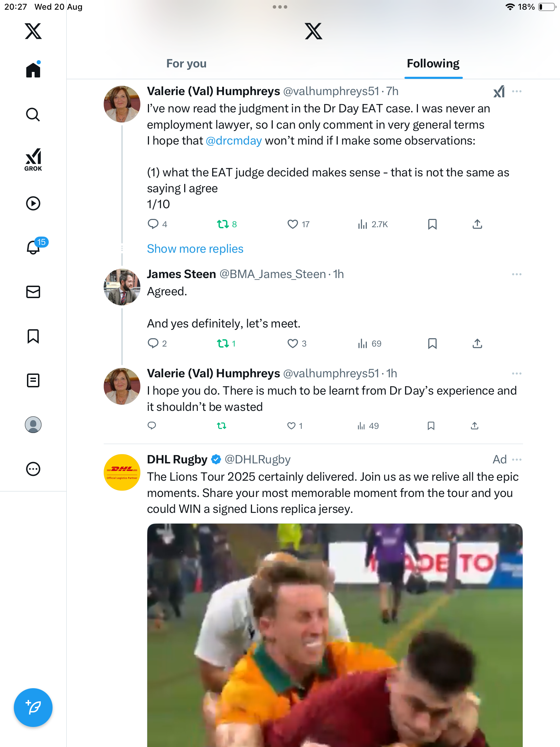Open the Search page in sidebar
The width and height of the screenshot is (560, 747).
click(x=33, y=114)
